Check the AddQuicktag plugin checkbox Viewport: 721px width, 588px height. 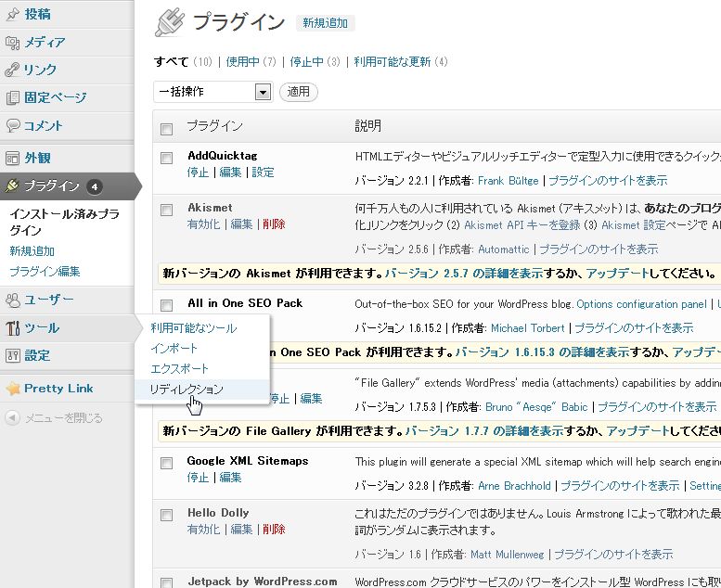[166, 159]
